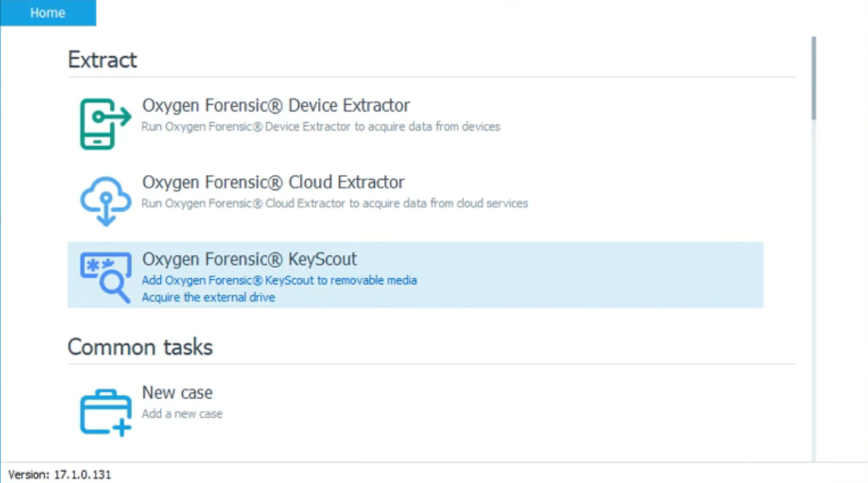Image resolution: width=868 pixels, height=483 pixels.
Task: Click 'acquire data from devices' description text
Action: [x=434, y=127]
